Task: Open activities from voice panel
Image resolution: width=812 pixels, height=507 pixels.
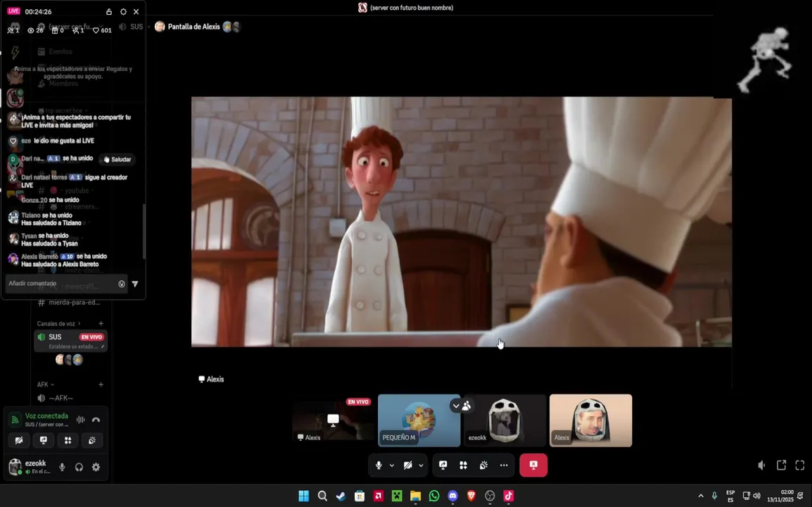Action: coord(68,440)
